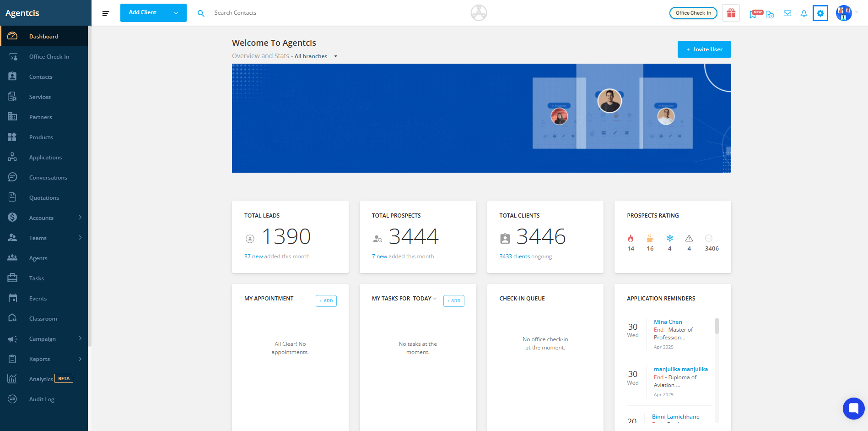Expand the Reports submenu chevron
The width and height of the screenshot is (868, 431).
point(80,359)
